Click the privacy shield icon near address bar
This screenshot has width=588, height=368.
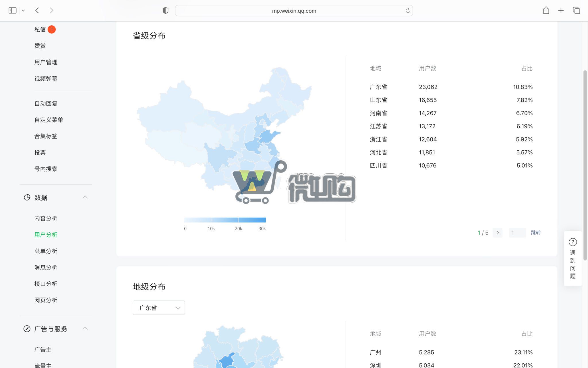pyautogui.click(x=165, y=10)
